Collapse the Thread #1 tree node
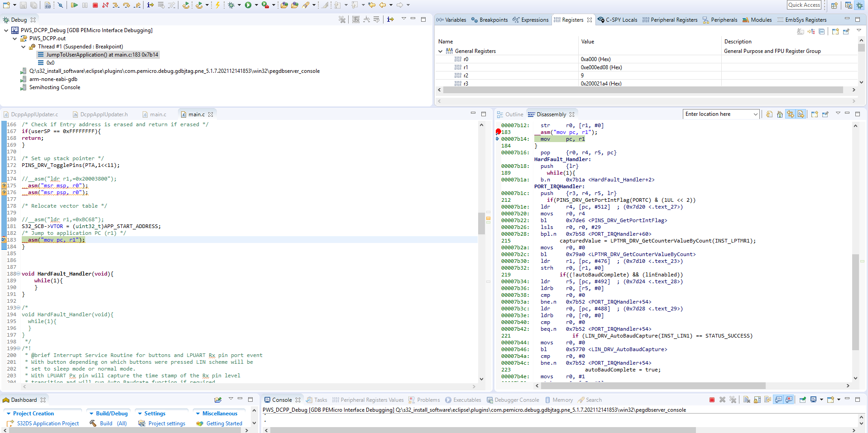The image size is (868, 433). [24, 47]
